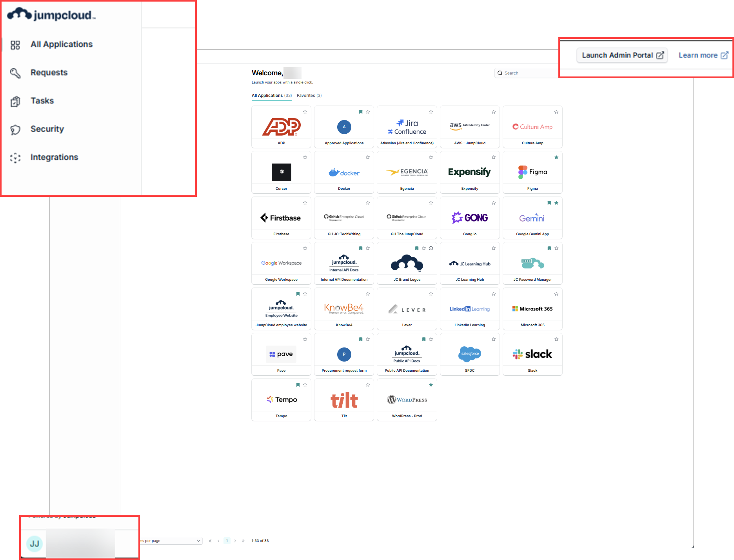Screen dimensions: 734x560
Task: Go to the previous page
Action: [x=218, y=541]
